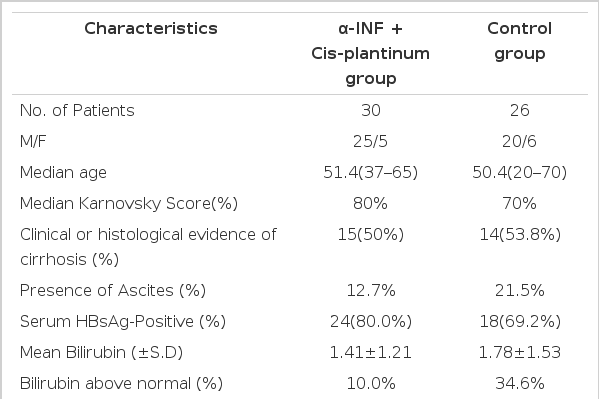Select the M/F row label

point(33,141)
